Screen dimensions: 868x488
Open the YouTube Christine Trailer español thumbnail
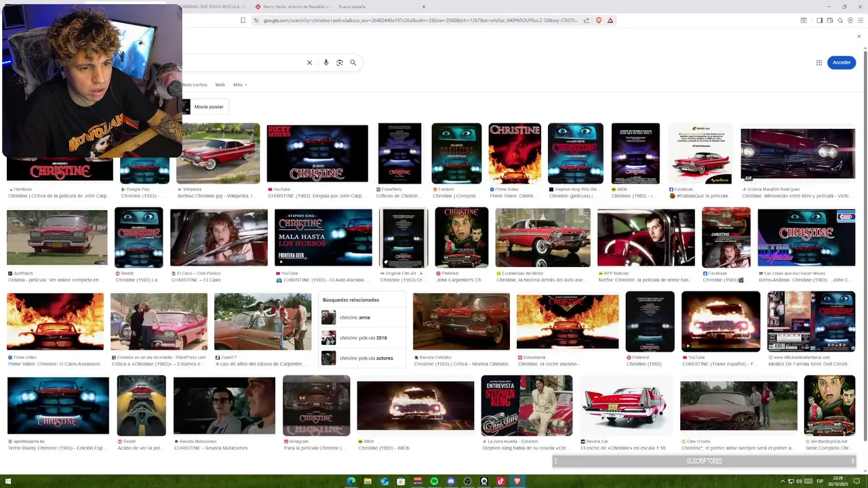pos(721,321)
